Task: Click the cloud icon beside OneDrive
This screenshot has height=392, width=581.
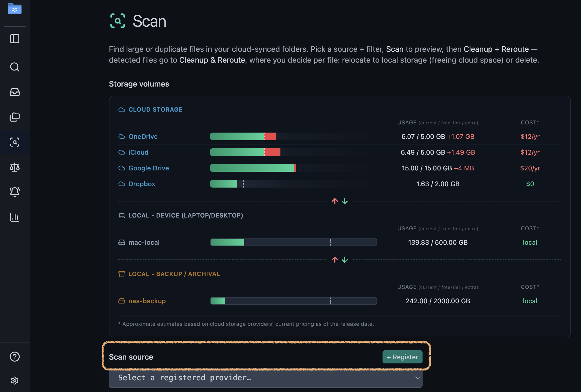Action: point(122,137)
